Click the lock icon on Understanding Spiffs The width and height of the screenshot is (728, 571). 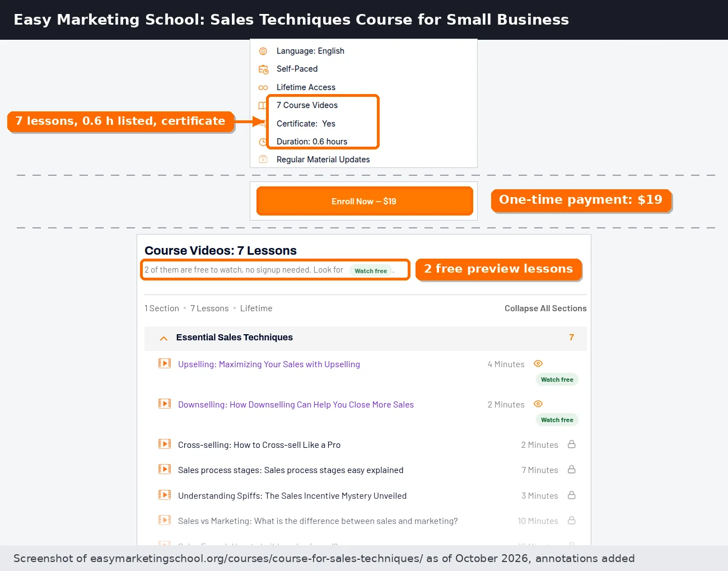572,495
